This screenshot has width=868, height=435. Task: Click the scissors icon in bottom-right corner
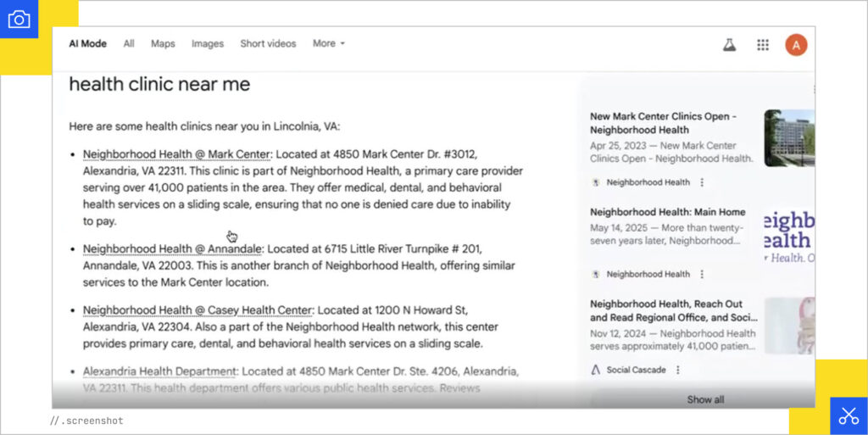(849, 415)
